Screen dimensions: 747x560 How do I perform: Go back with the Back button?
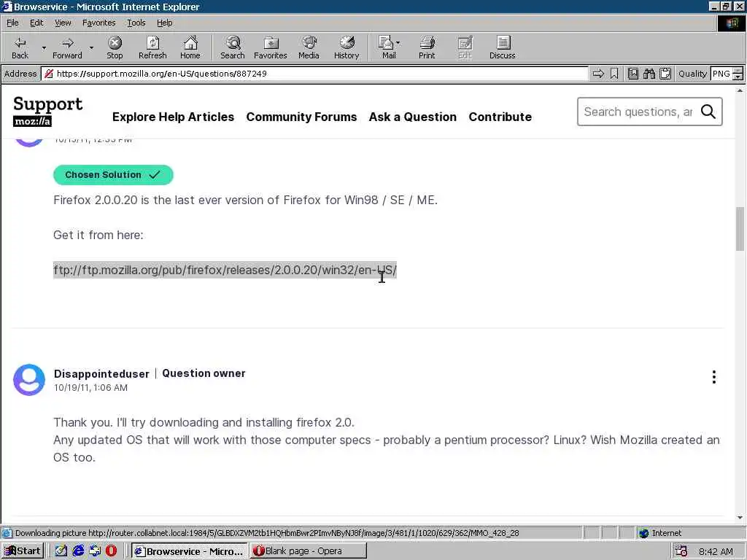(x=20, y=47)
